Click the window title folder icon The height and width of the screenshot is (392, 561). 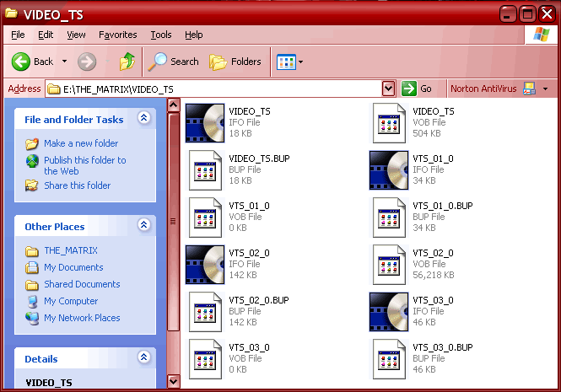point(12,13)
